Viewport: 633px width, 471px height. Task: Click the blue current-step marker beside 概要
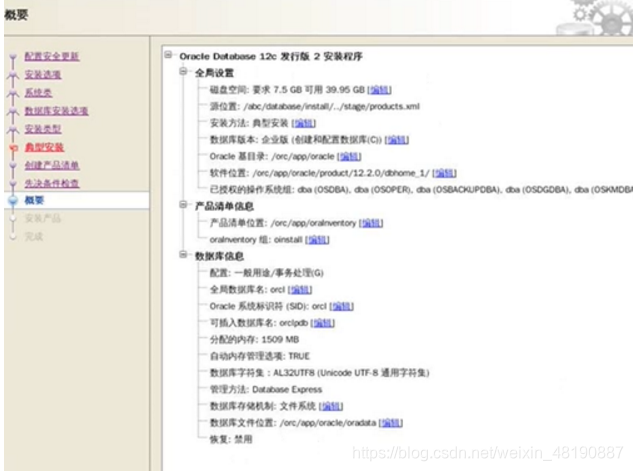click(13, 200)
